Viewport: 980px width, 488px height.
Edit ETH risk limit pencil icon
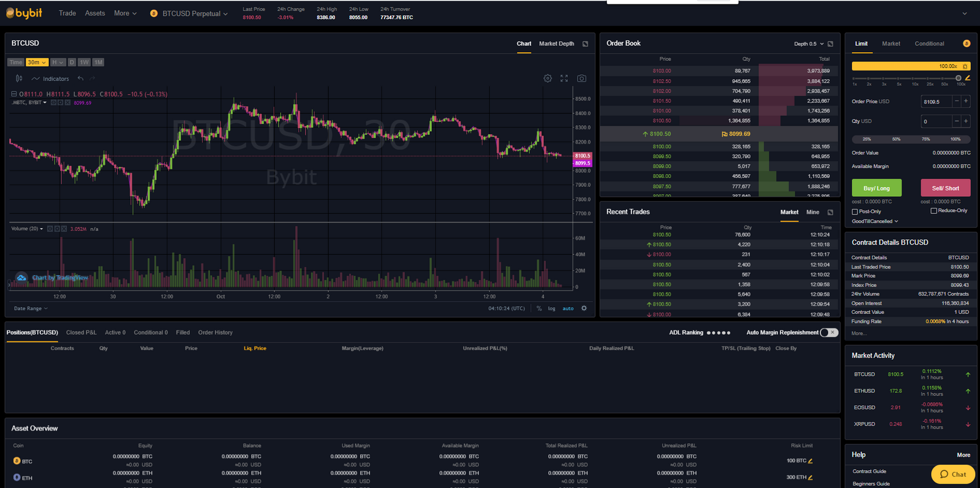tap(810, 478)
